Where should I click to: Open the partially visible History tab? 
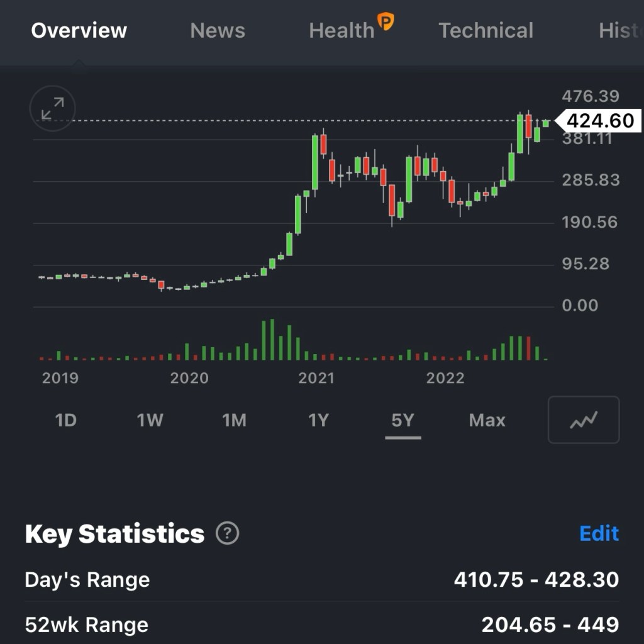(619, 30)
